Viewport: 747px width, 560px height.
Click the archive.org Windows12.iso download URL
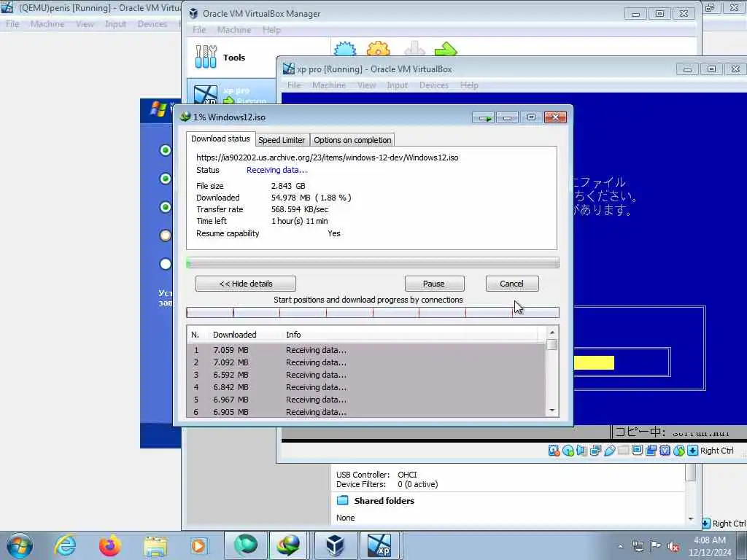[328, 157]
